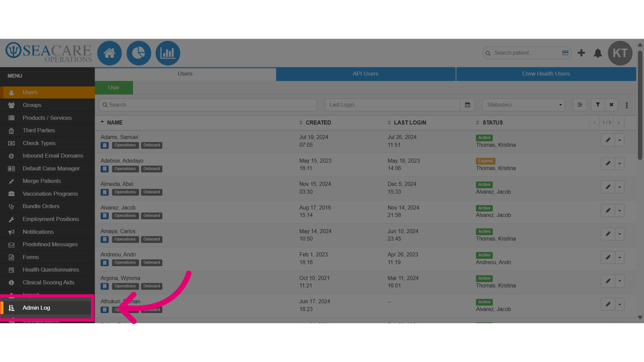Image resolution: width=644 pixels, height=362 pixels.
Task: Open Third Parties in sidebar menu
Action: pyautogui.click(x=47, y=130)
